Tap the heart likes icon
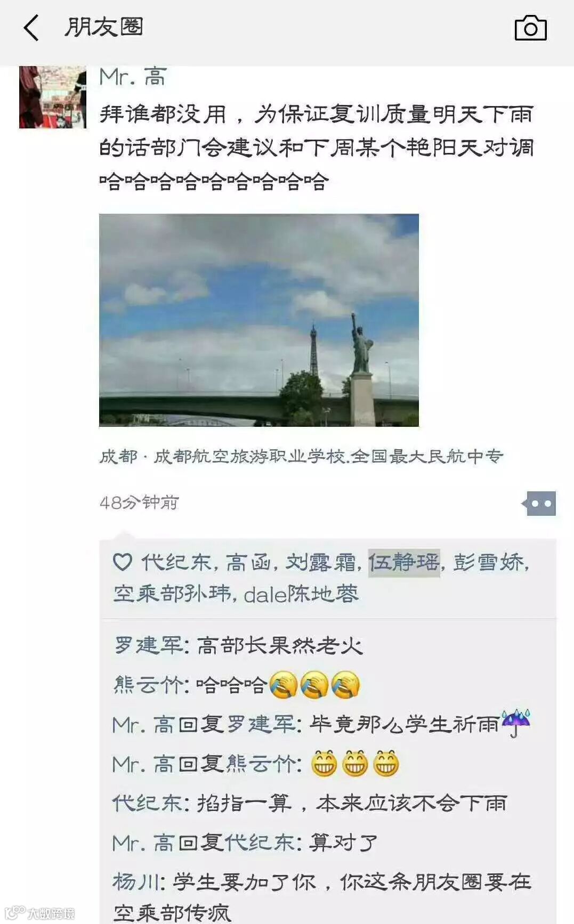The image size is (574, 924). coord(123,562)
